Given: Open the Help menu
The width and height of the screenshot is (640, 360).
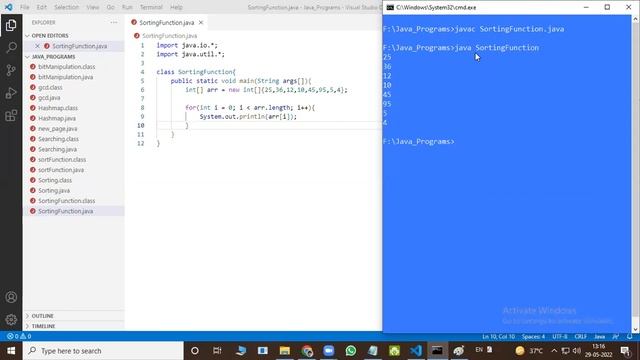Looking at the screenshot, I should point(176,7).
